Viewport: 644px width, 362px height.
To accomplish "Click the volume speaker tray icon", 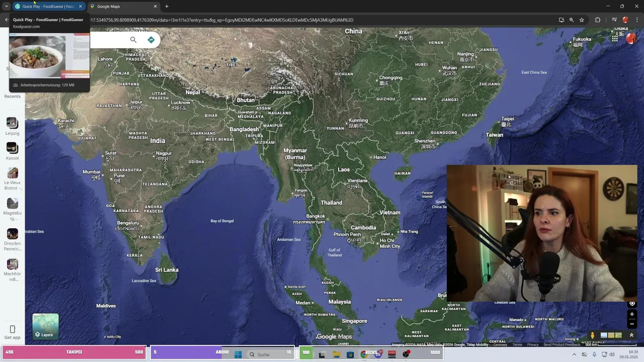I will 612,354.
